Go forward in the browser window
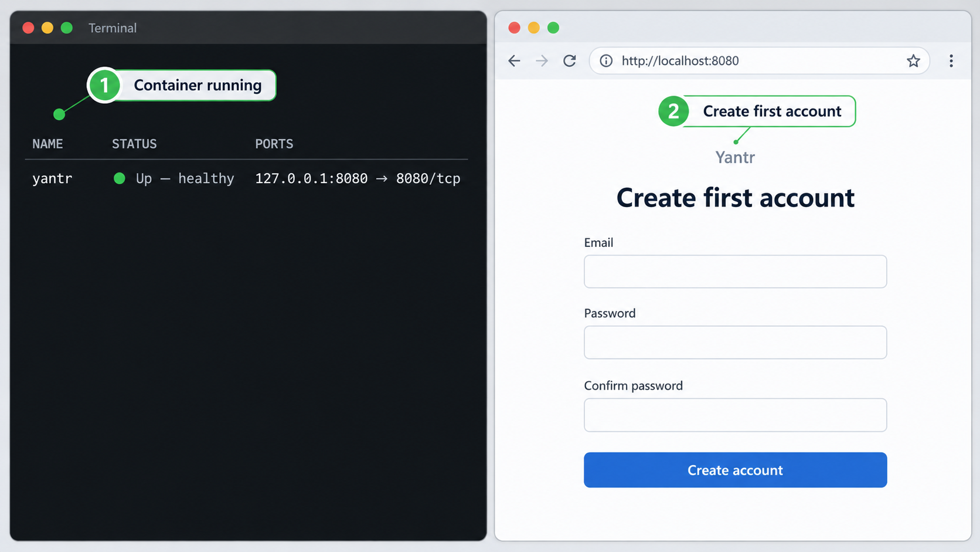The height and width of the screenshot is (552, 980). [x=542, y=61]
